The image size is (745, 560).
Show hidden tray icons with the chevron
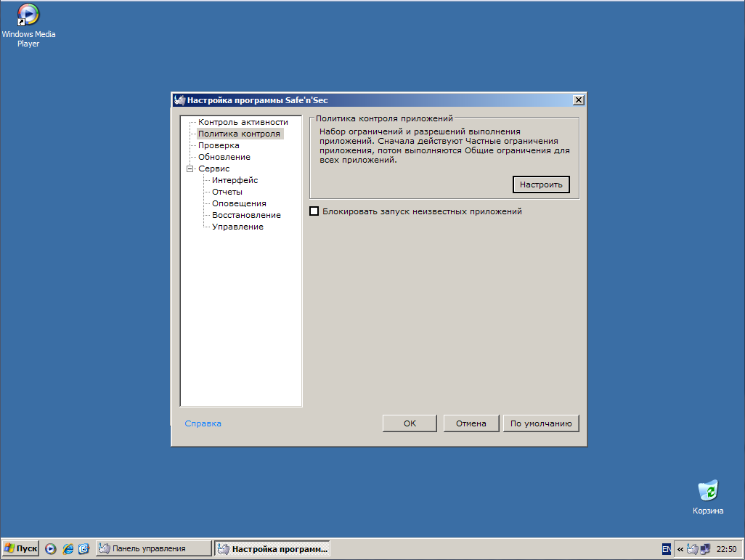[680, 549]
